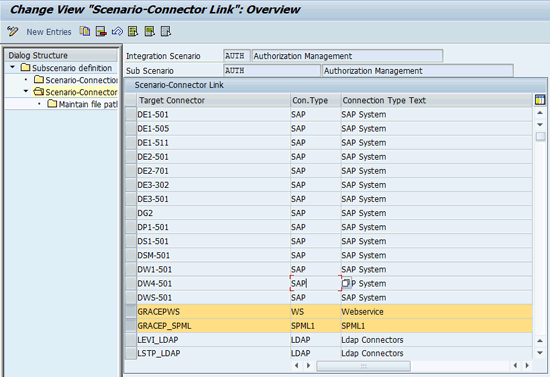
Task: Select row DG2 via row selector
Action: tap(131, 213)
